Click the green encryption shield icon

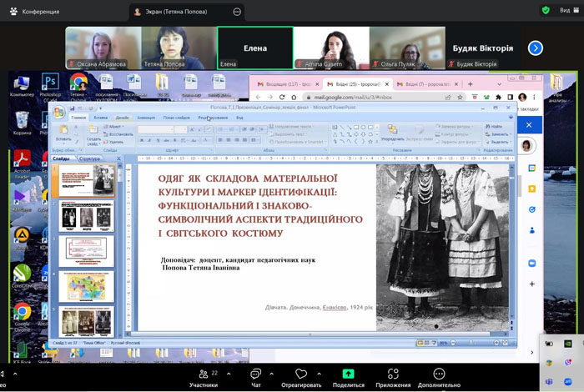[x=546, y=10]
